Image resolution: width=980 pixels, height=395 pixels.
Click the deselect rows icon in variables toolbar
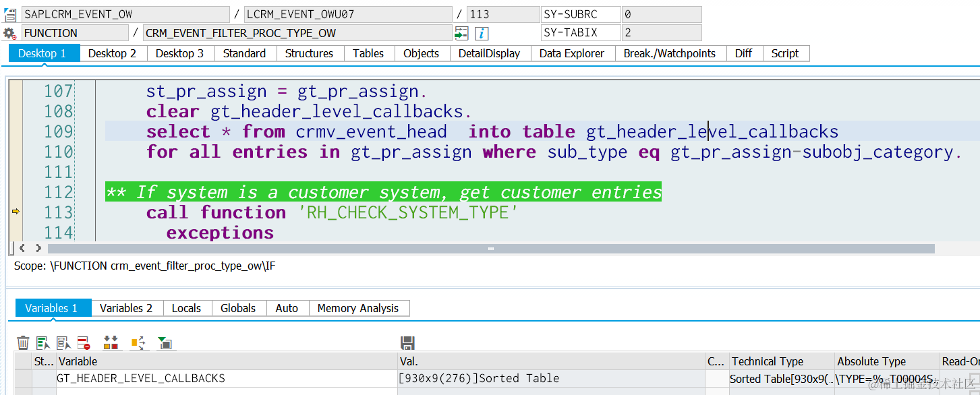(x=63, y=343)
